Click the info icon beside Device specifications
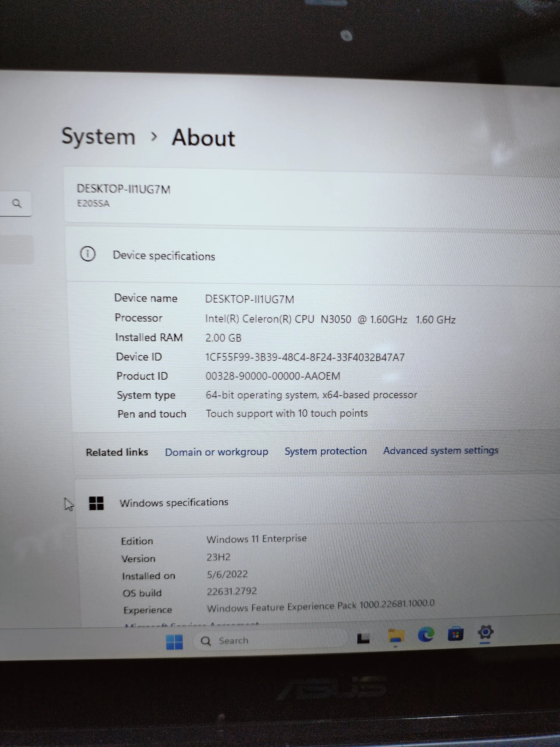The width and height of the screenshot is (560, 747). pos(88,255)
